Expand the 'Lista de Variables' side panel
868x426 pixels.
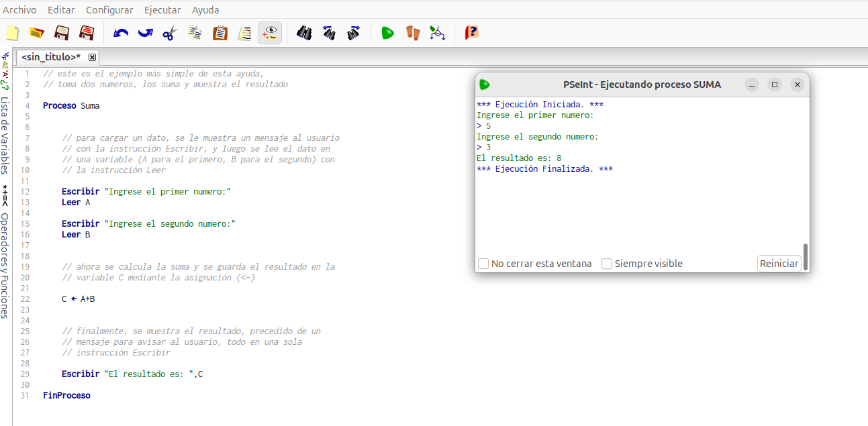(x=5, y=134)
